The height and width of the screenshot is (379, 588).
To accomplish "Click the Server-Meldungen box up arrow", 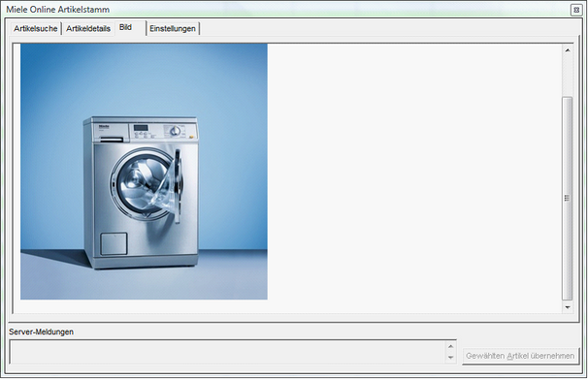I will pos(451,346).
